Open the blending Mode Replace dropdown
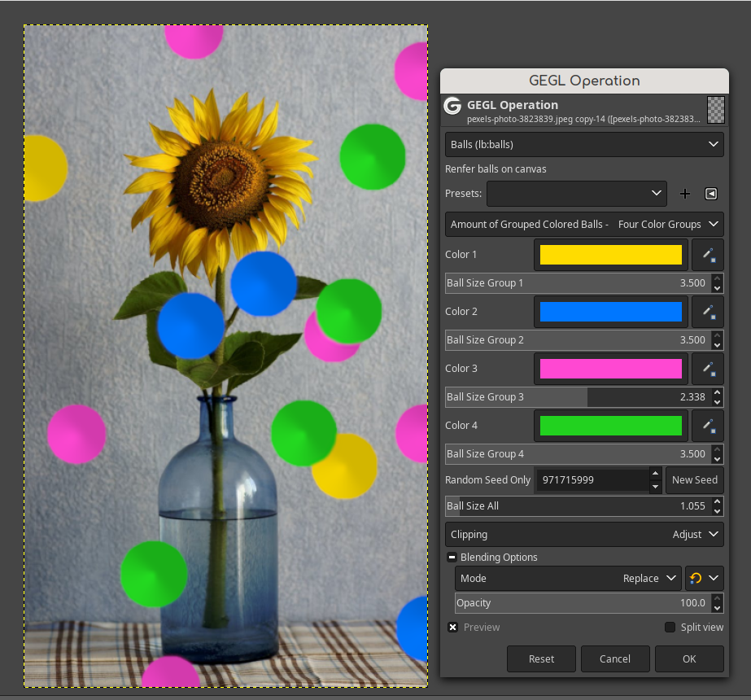 click(569, 578)
